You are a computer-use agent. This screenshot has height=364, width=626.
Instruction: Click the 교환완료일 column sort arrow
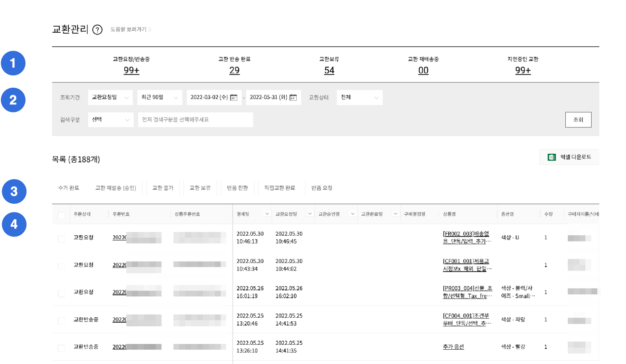click(395, 214)
